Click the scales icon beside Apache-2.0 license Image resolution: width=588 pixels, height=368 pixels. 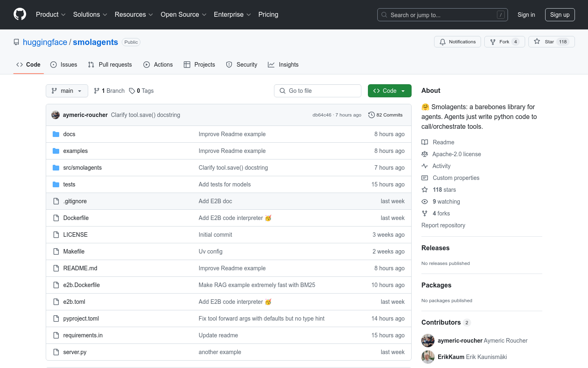click(425, 154)
